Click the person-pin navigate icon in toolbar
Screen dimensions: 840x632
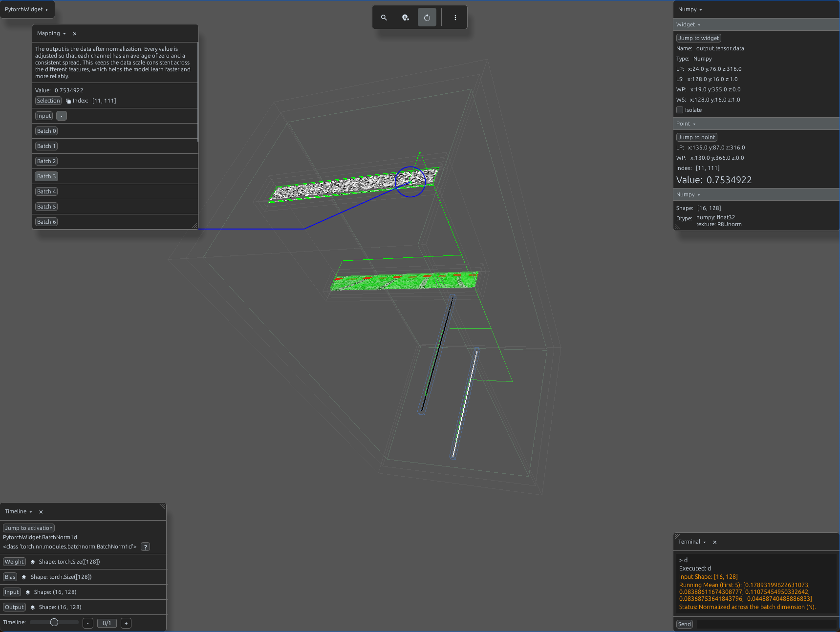406,18
